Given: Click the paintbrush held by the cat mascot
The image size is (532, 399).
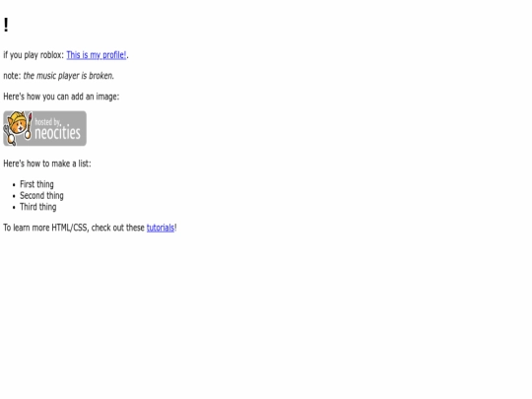Looking at the screenshot, I should point(30,126).
